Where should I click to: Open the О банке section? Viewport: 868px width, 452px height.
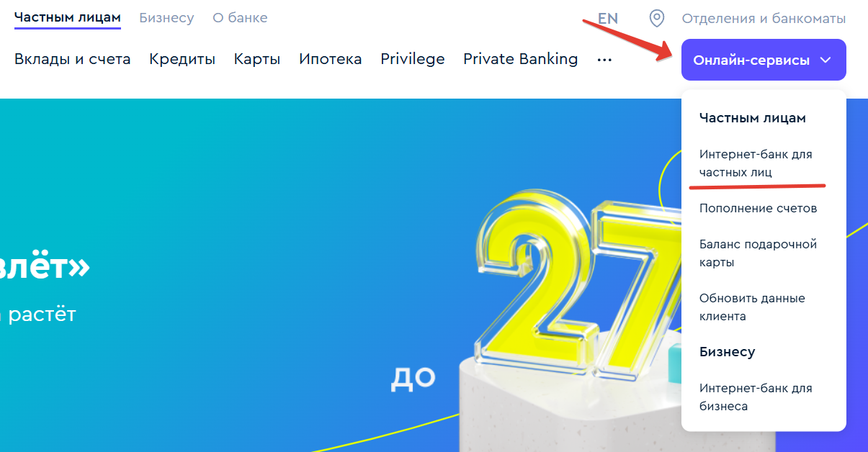coord(240,18)
